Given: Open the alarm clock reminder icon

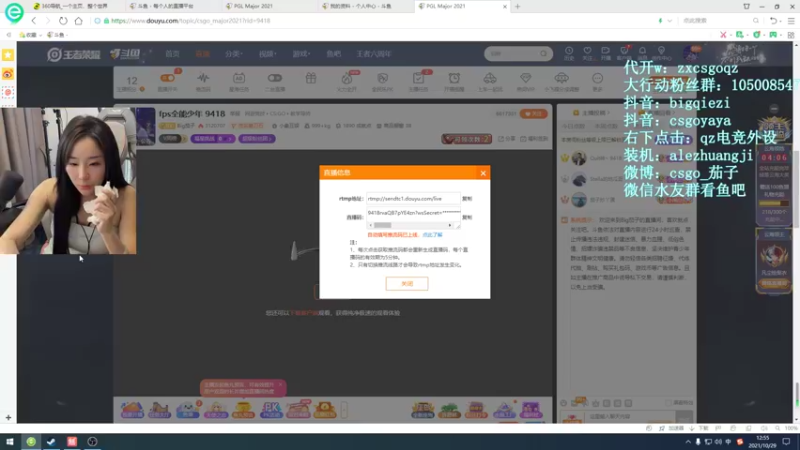Looking at the screenshot, I should point(454,78).
